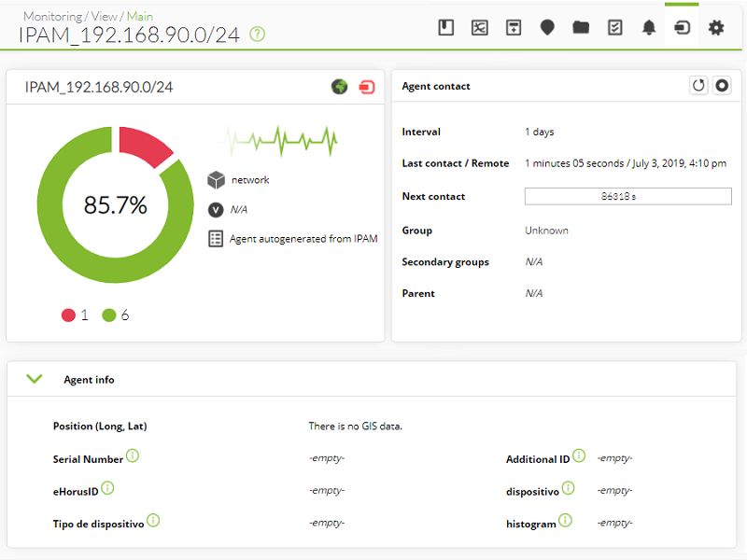This screenshot has height=560, width=747.
Task: Click the Unknown group link
Action: pos(546,231)
